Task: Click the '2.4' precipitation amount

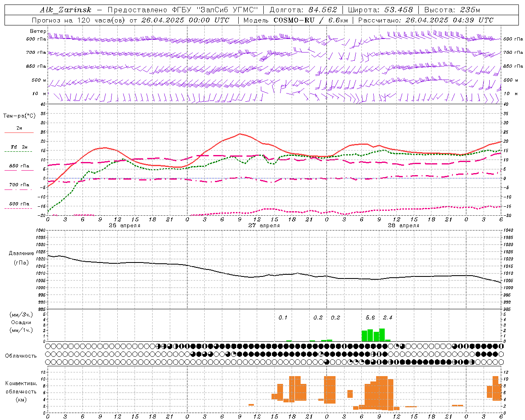Action: (388, 317)
